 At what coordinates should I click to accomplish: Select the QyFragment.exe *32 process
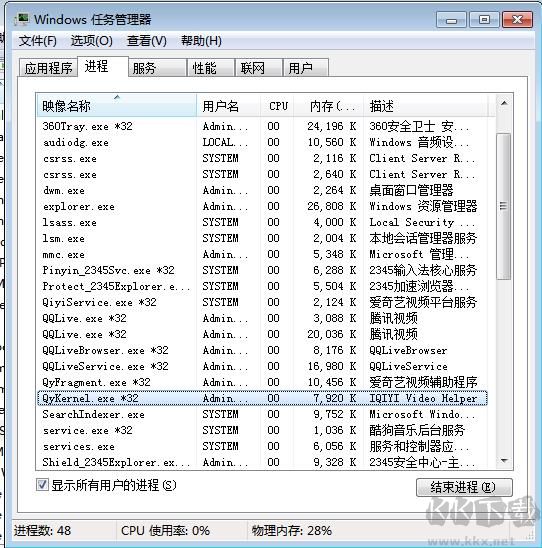tap(262, 382)
